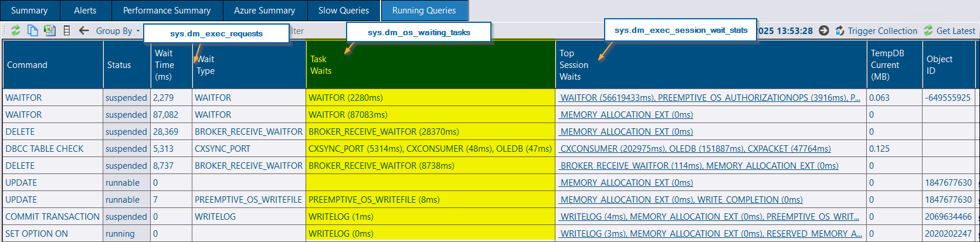The width and height of the screenshot is (980, 242).
Task: Click the back arrow icon
Action: tap(84, 30)
